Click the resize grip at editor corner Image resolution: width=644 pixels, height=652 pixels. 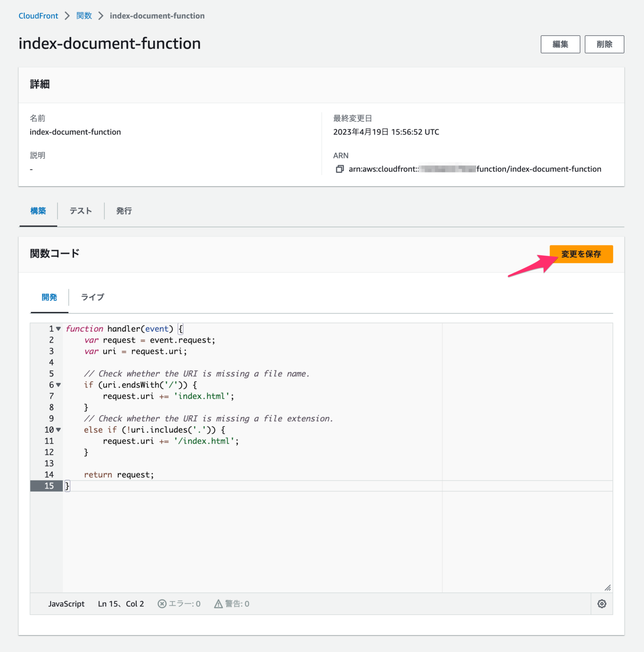pos(608,588)
